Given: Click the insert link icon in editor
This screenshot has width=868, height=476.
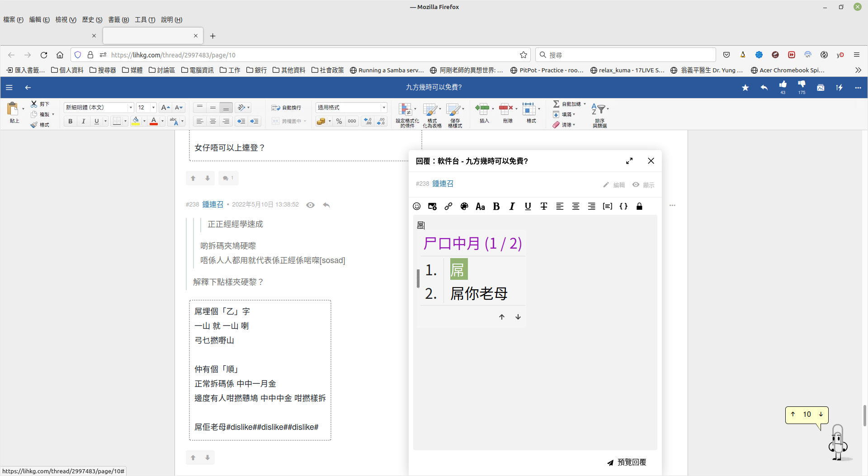Looking at the screenshot, I should pyautogui.click(x=448, y=206).
